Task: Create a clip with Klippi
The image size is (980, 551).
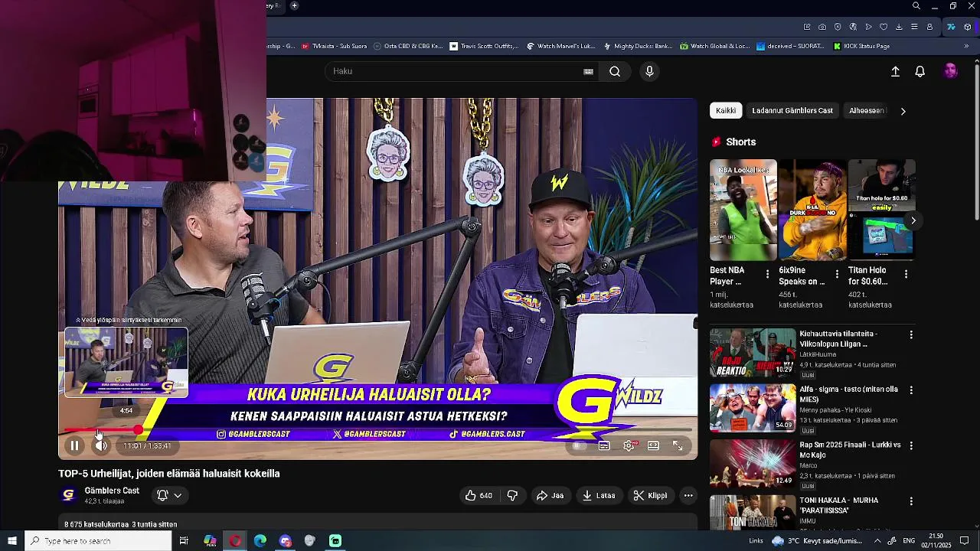Action: tap(650, 495)
